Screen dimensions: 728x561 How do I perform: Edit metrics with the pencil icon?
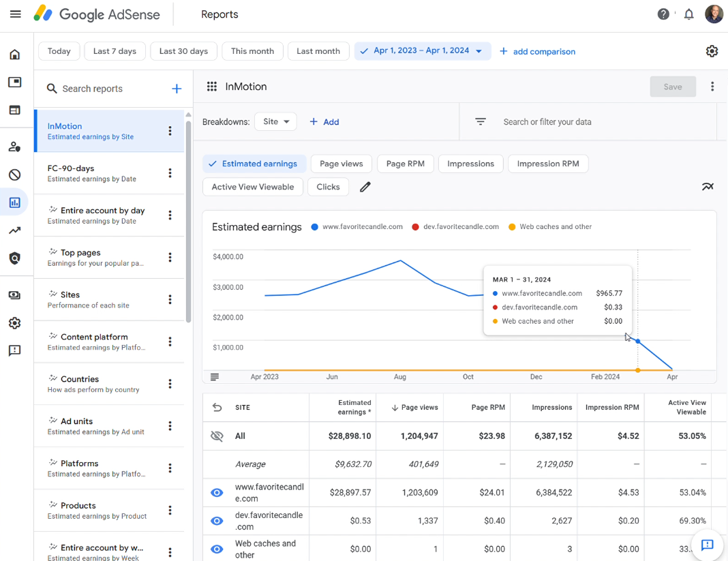pos(365,187)
